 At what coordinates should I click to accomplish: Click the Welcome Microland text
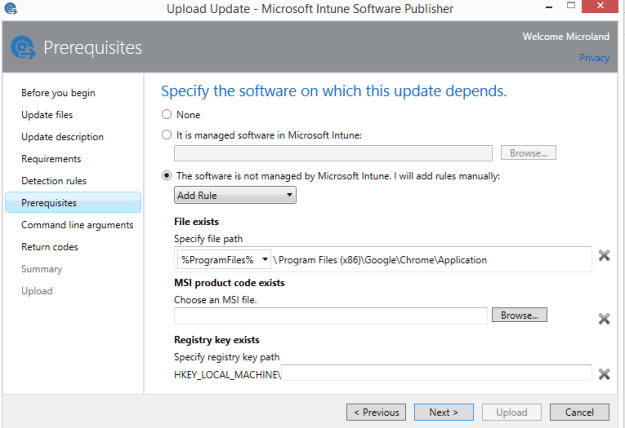566,36
